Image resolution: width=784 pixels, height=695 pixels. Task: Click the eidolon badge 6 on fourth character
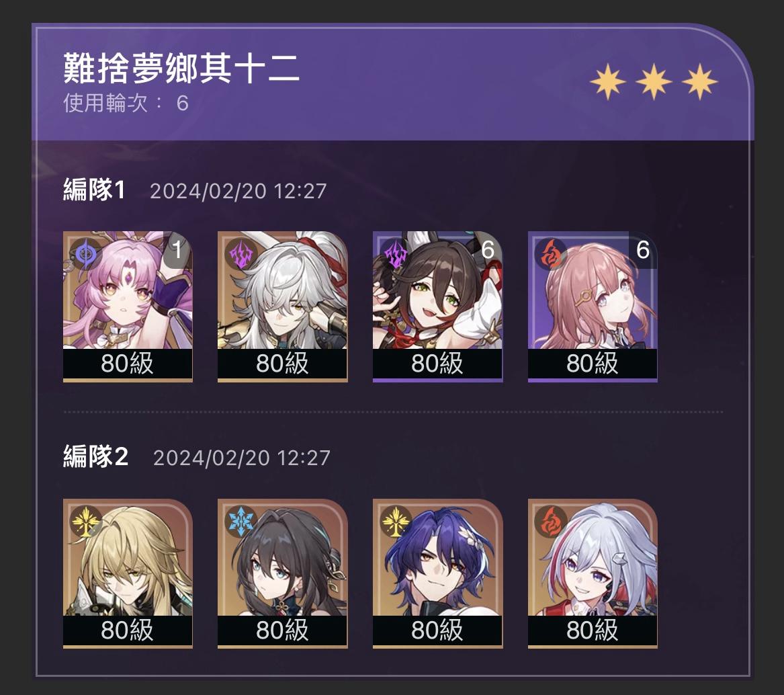[x=642, y=249]
